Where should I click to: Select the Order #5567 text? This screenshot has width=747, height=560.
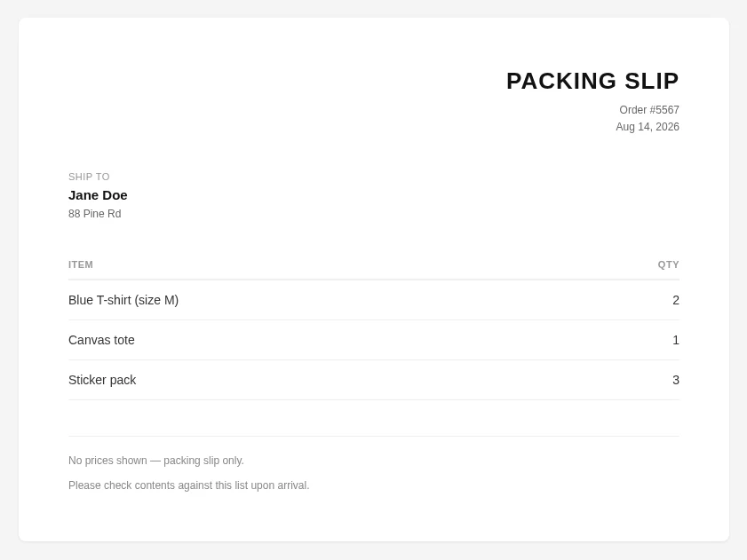tap(649, 110)
